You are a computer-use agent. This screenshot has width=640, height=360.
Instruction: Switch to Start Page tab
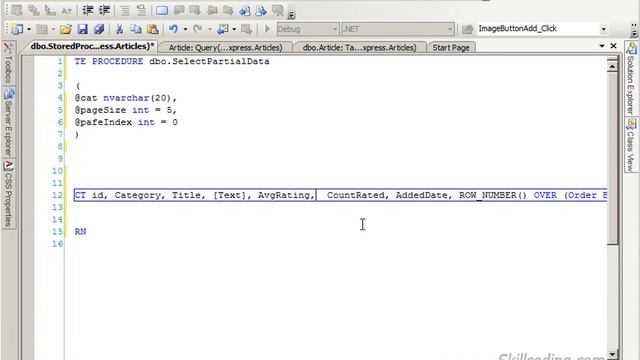tap(451, 48)
